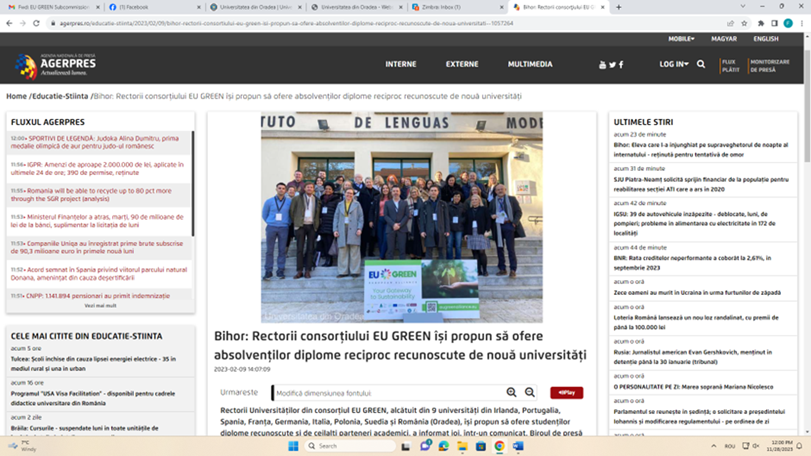Image resolution: width=811 pixels, height=456 pixels.
Task: Bookmark this page with star icon
Action: point(745,23)
